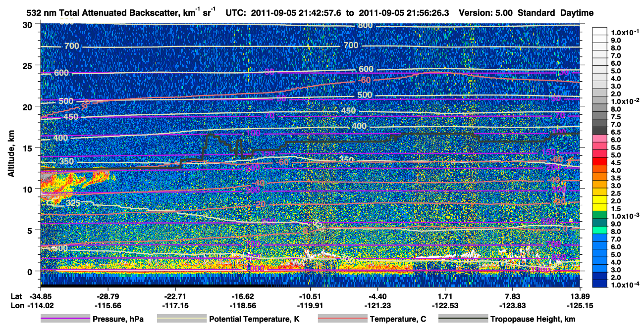
Task: Click the magenta Pressure legend line sample
Action: click(64, 319)
